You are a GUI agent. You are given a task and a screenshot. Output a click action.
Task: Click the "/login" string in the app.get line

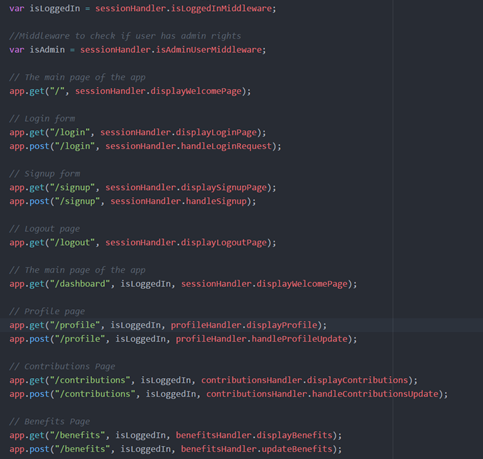(x=70, y=133)
